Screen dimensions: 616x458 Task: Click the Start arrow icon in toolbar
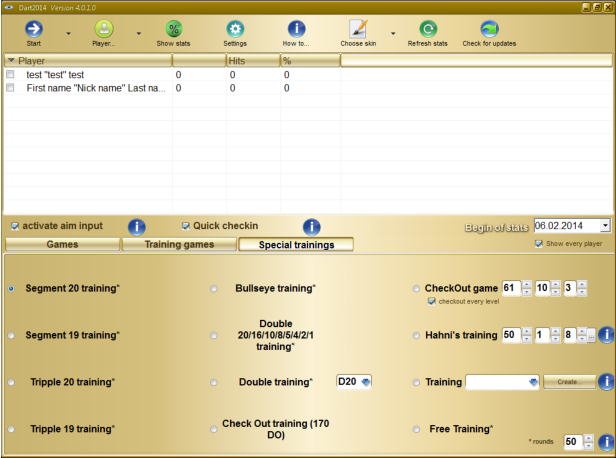(34, 29)
